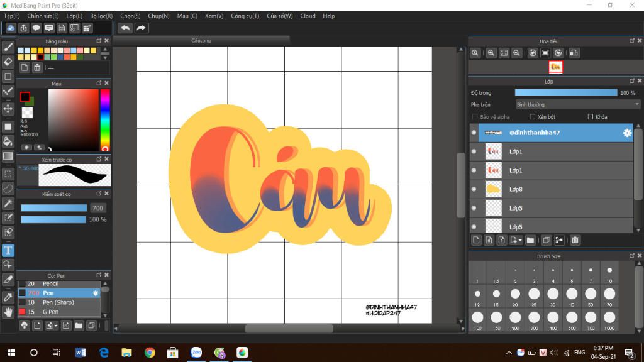Hide the Lớp8 layer
Screen dimensions: 644x362
pos(474,189)
